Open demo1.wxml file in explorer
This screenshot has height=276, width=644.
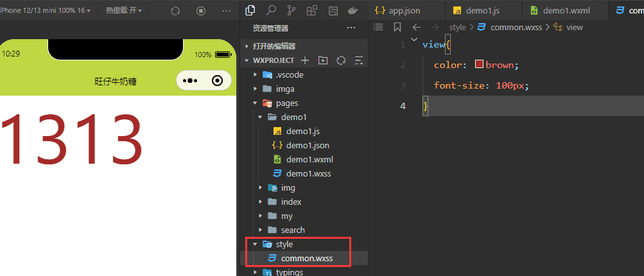(x=309, y=159)
